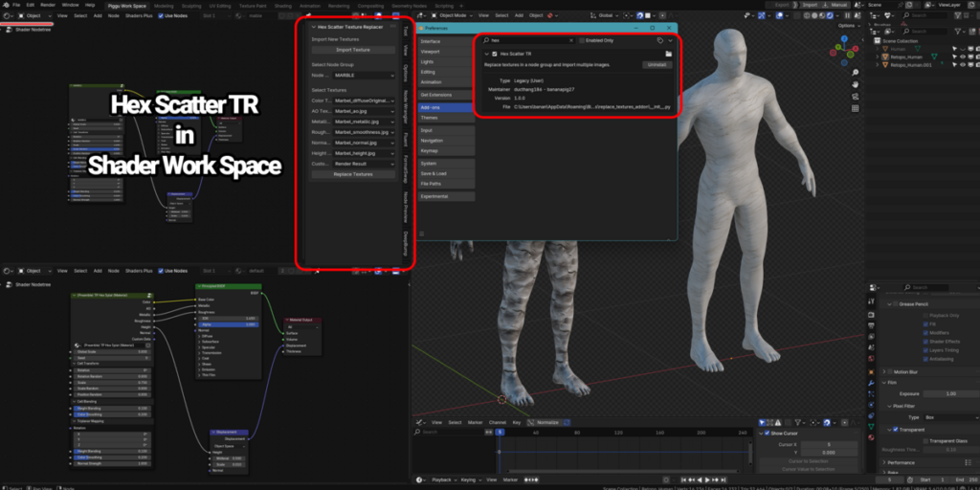This screenshot has height=490, width=980.
Task: Click the red X axis navigation gizmo
Action: pyautogui.click(x=857, y=50)
